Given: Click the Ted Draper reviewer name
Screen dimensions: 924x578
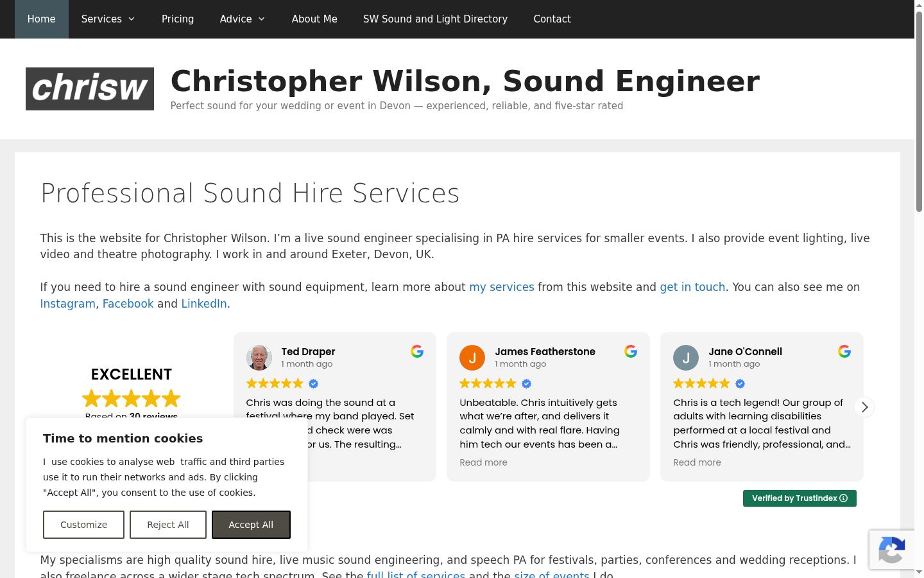Looking at the screenshot, I should coord(308,352).
